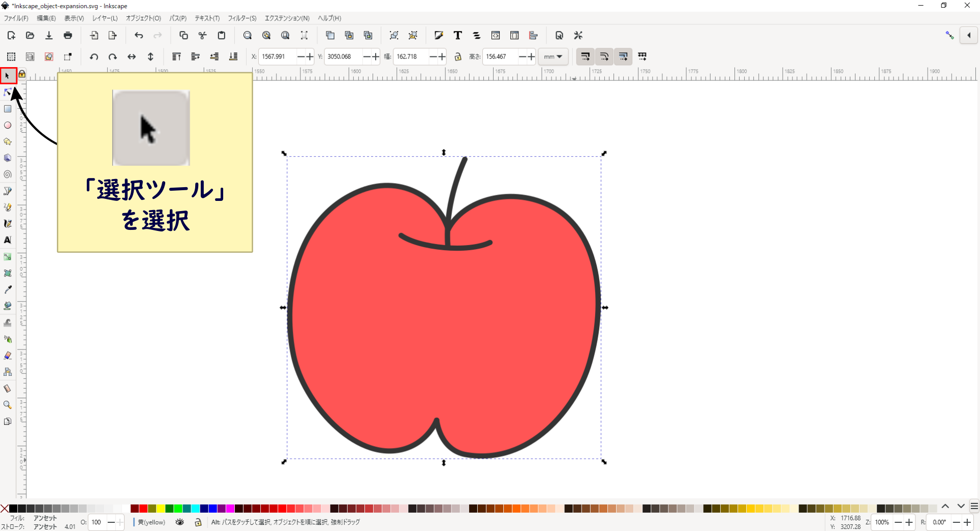Choose the Text tool in toolbox
The width and height of the screenshot is (980, 531).
coord(8,240)
